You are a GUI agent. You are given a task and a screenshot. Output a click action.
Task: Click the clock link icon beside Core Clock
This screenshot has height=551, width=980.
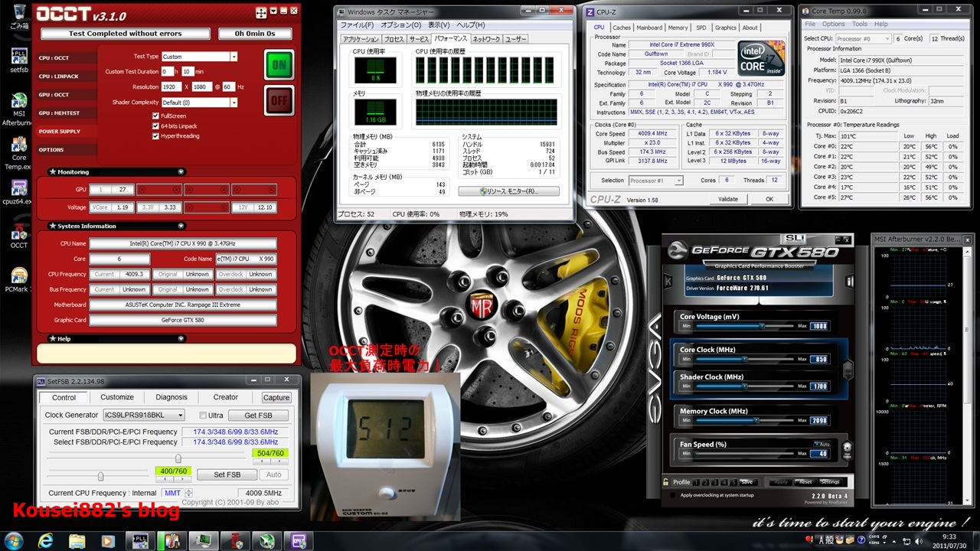pos(848,370)
